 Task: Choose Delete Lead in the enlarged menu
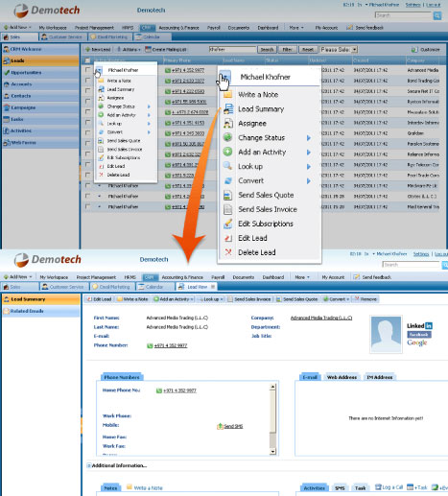click(257, 252)
